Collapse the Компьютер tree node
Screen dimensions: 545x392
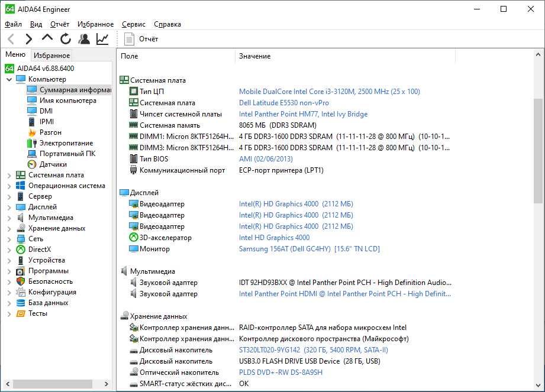click(x=9, y=79)
